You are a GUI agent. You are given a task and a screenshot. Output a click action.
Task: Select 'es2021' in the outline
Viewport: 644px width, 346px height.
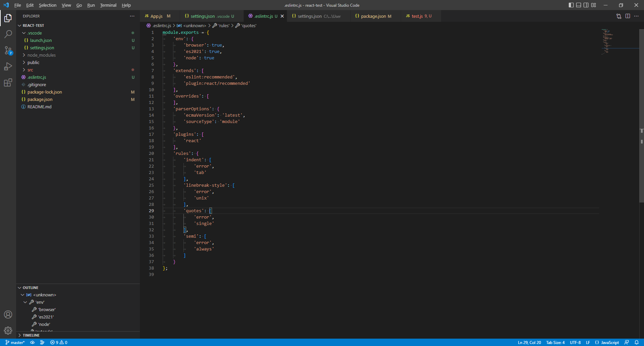click(78, 317)
